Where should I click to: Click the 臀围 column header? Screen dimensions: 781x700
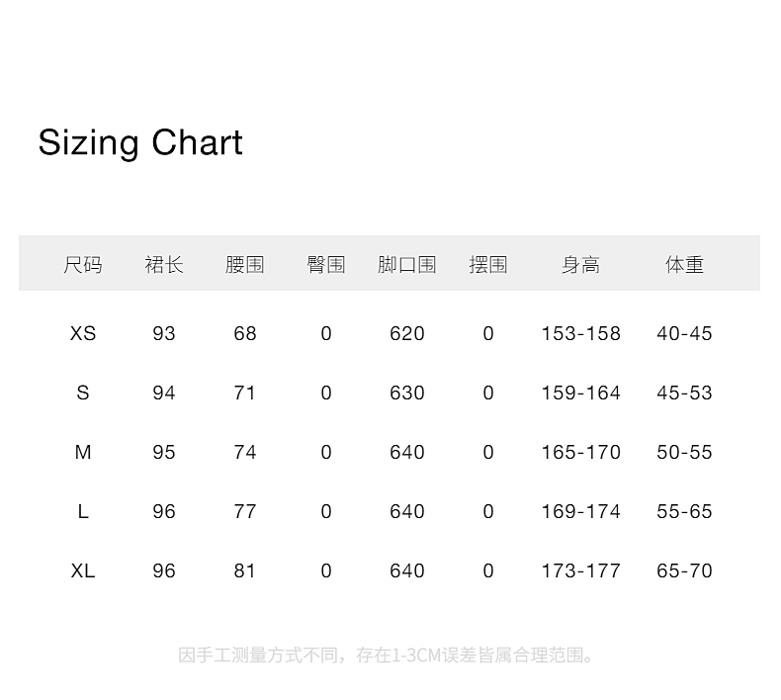coord(326,264)
